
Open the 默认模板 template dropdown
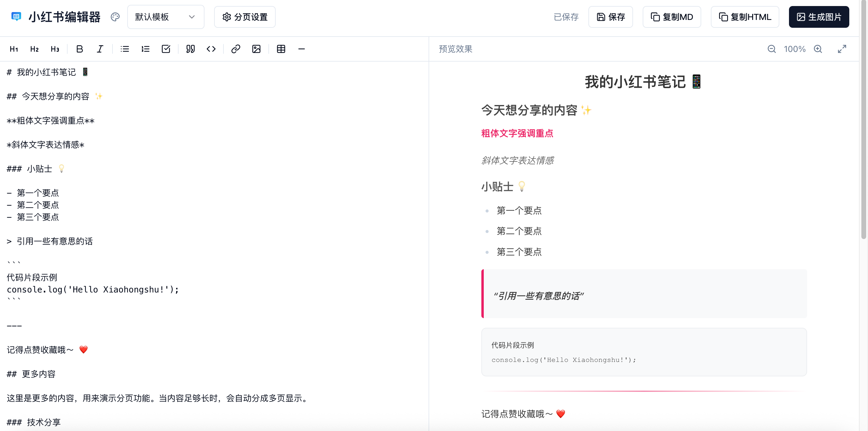coord(166,17)
